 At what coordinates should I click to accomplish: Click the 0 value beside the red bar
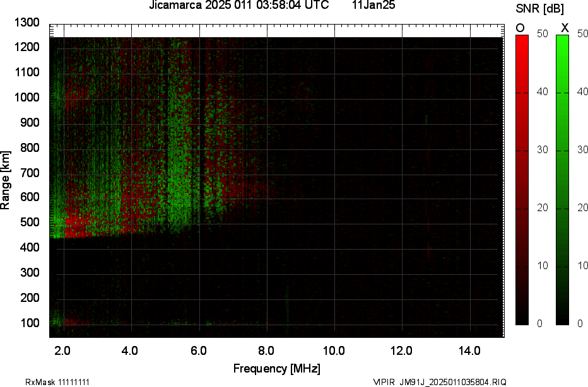[539, 324]
